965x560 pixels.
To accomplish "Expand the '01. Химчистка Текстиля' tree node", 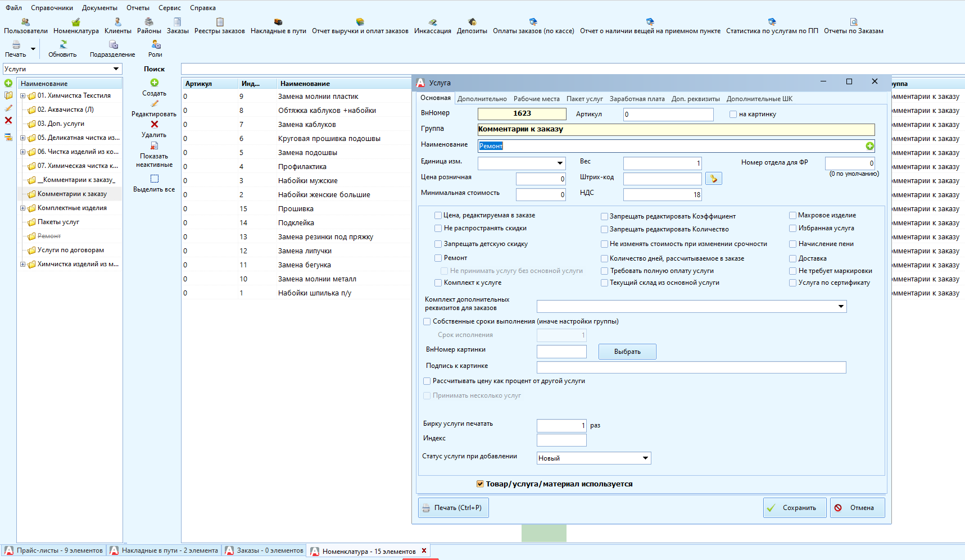I will pyautogui.click(x=22, y=96).
